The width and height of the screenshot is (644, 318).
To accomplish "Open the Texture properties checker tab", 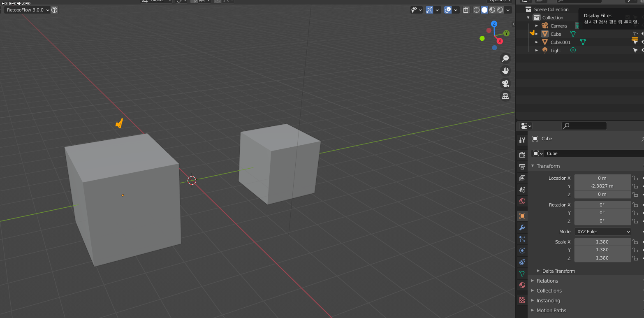I will point(522,299).
